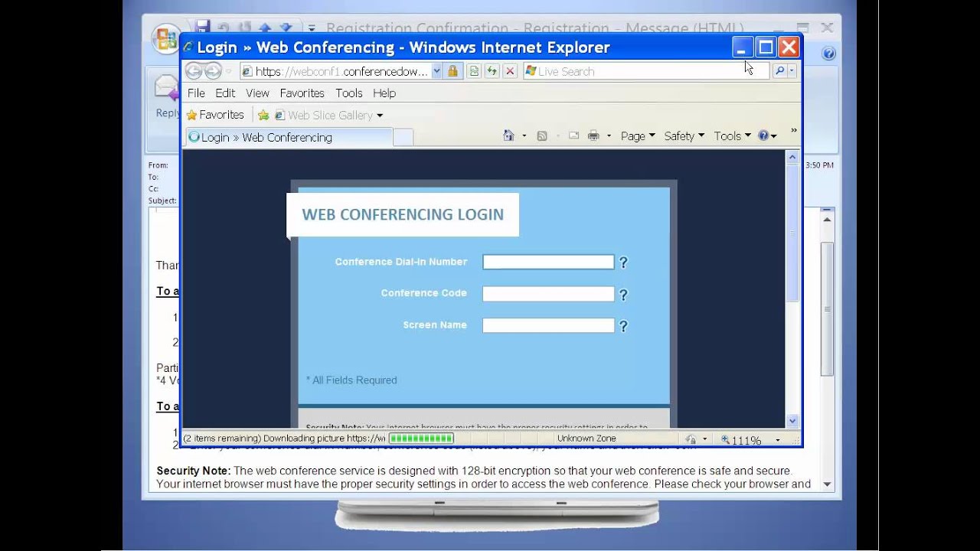This screenshot has width=980, height=551.
Task: Open the View menu
Action: point(257,93)
